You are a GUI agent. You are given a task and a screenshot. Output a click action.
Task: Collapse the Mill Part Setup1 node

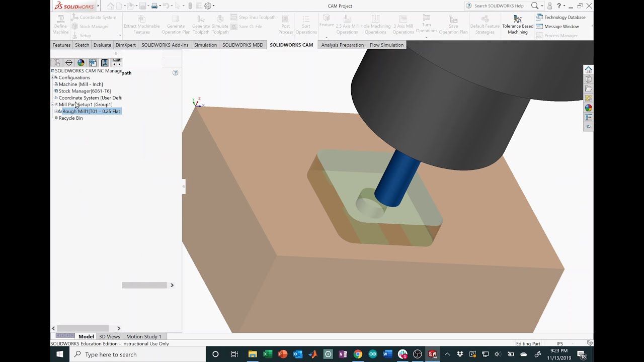[52, 105]
